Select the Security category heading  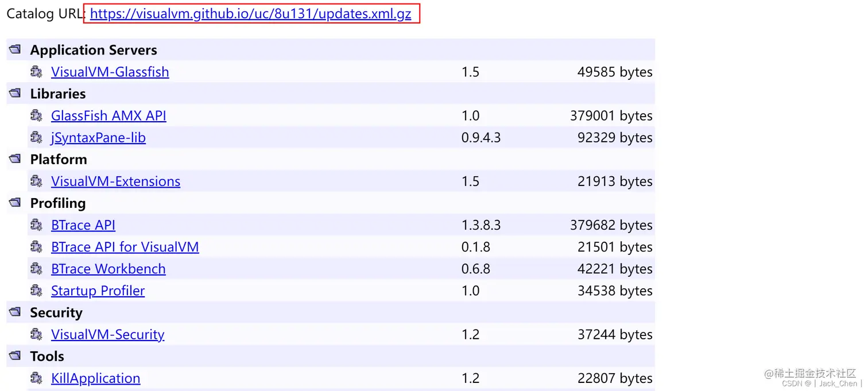56,312
